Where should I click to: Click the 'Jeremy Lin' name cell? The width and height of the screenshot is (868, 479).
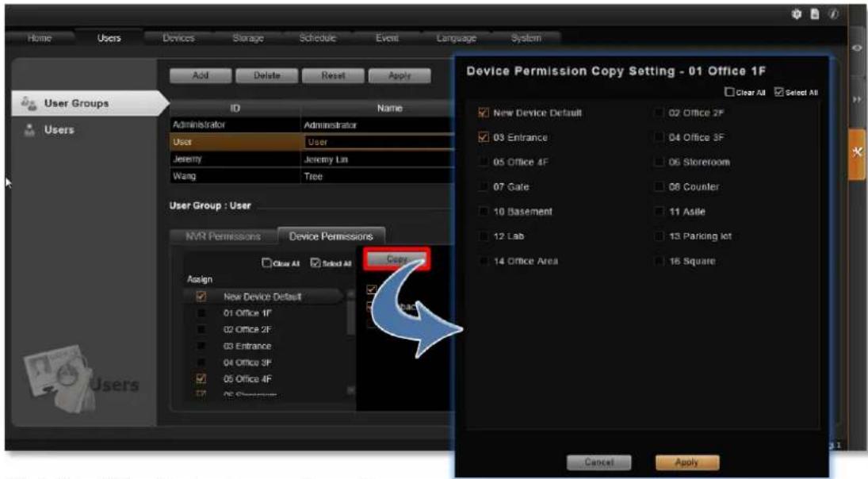coord(377,159)
